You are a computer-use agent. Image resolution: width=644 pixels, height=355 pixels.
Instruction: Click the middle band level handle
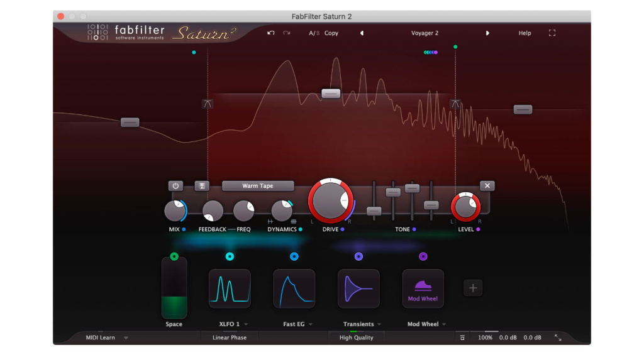coord(331,93)
